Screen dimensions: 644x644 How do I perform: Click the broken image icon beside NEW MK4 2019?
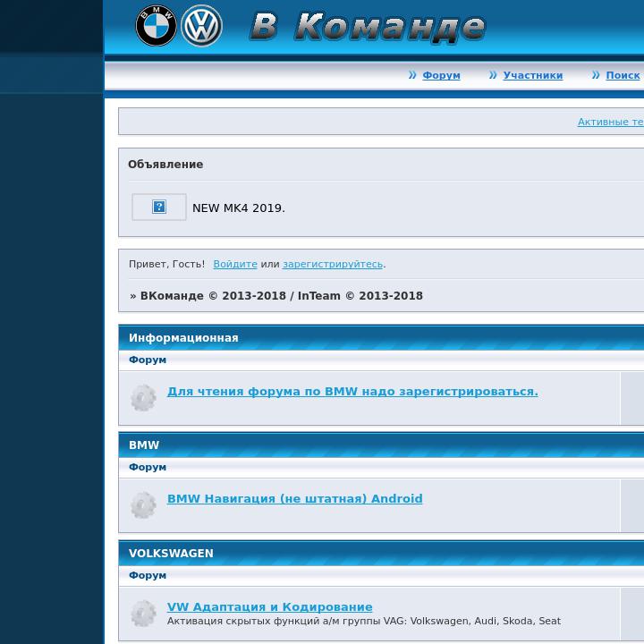pyautogui.click(x=159, y=207)
